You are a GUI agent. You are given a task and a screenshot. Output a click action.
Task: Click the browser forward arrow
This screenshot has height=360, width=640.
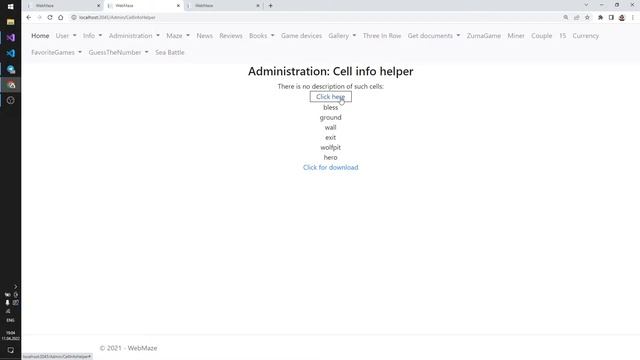39,18
